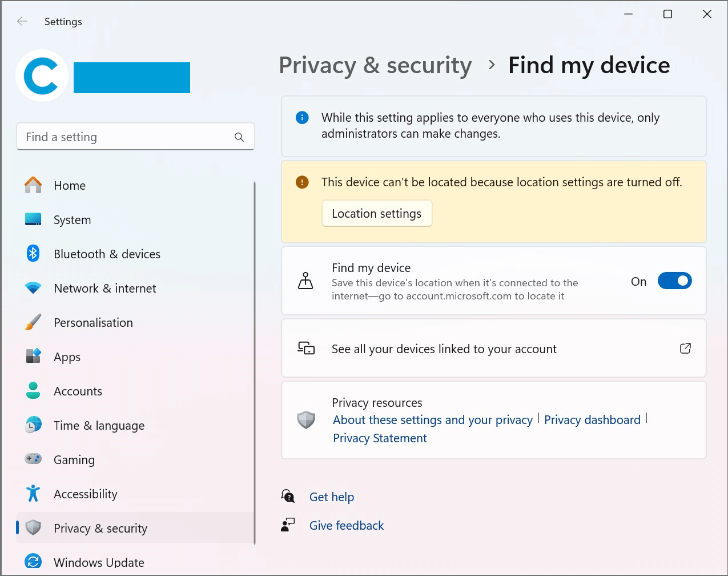The height and width of the screenshot is (576, 728).
Task: Click the sidebar vertical scrollbar
Action: [255, 360]
